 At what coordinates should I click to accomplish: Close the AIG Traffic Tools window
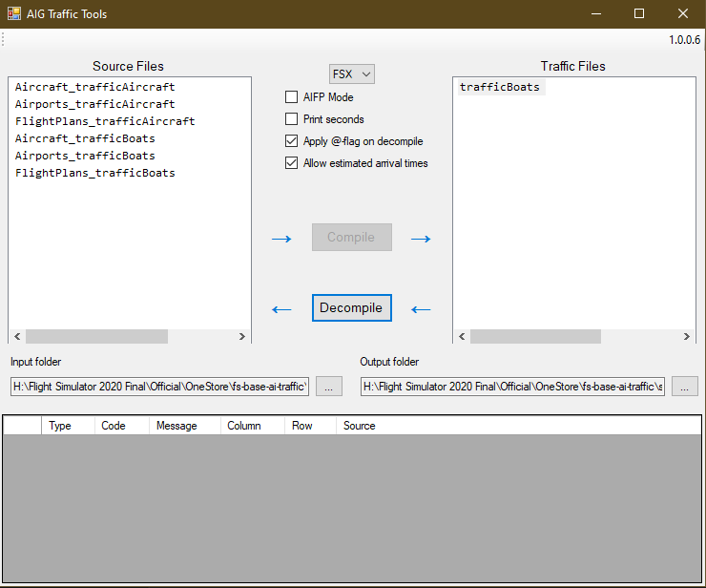[683, 13]
